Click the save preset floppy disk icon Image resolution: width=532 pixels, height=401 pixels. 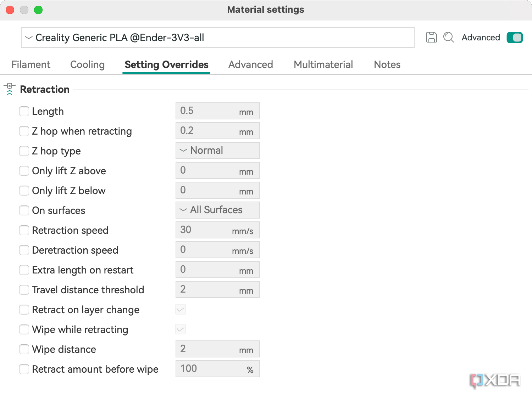pyautogui.click(x=431, y=37)
